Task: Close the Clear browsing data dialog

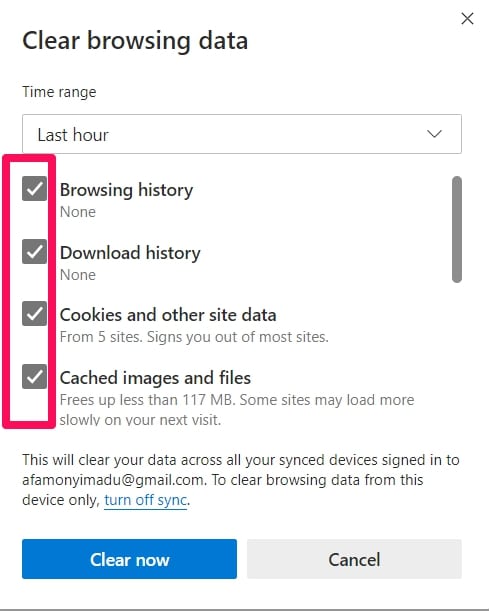Action: [x=467, y=18]
